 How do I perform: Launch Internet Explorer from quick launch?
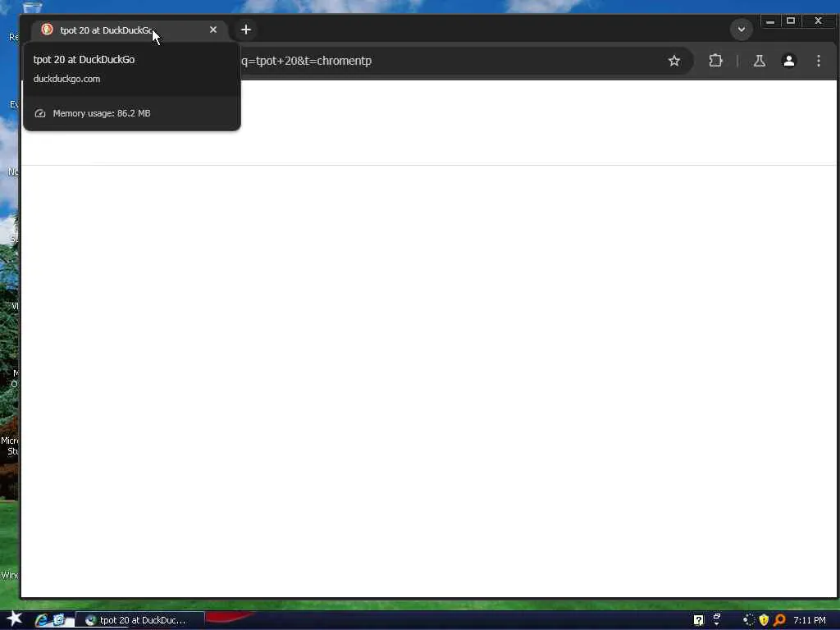(41, 620)
